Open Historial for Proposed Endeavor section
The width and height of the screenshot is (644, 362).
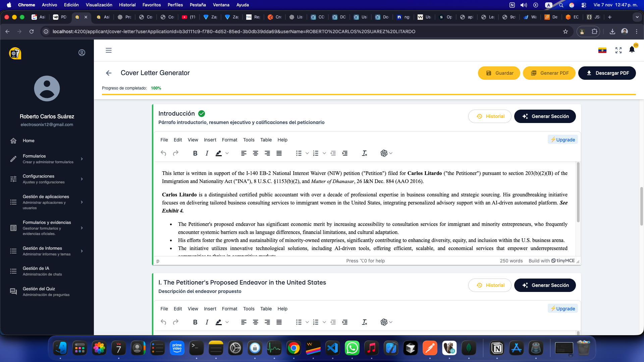point(490,285)
